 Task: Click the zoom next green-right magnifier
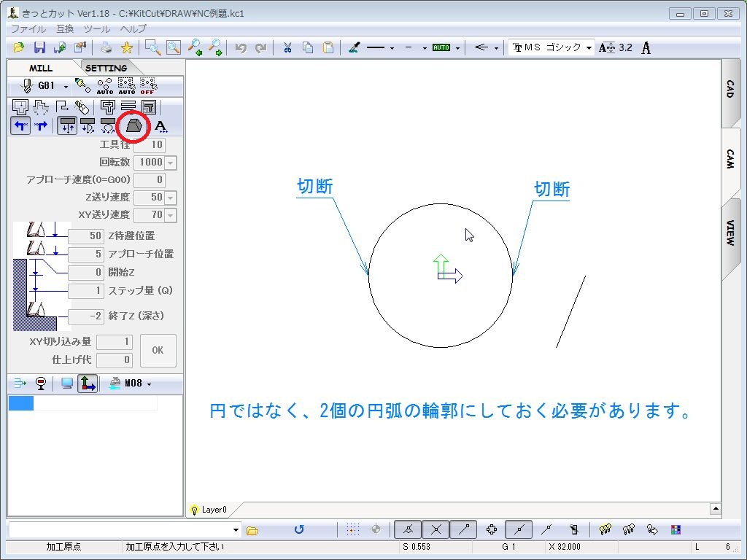click(x=215, y=47)
